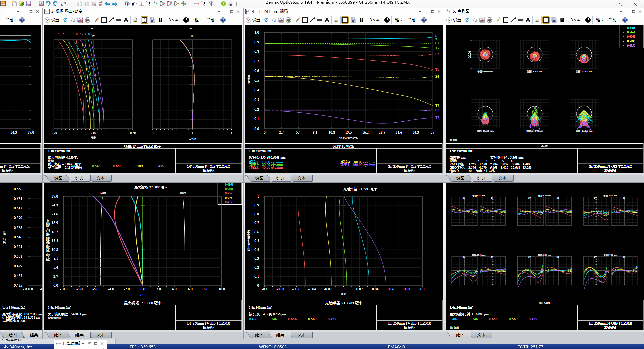Image resolution: width=644 pixels, height=349 pixels.
Task: Pick rectangle annotation tool in spot diagram window
Action: tap(506, 20)
